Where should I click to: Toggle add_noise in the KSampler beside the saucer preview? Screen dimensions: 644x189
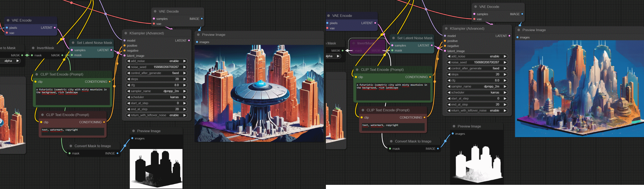coord(156,61)
